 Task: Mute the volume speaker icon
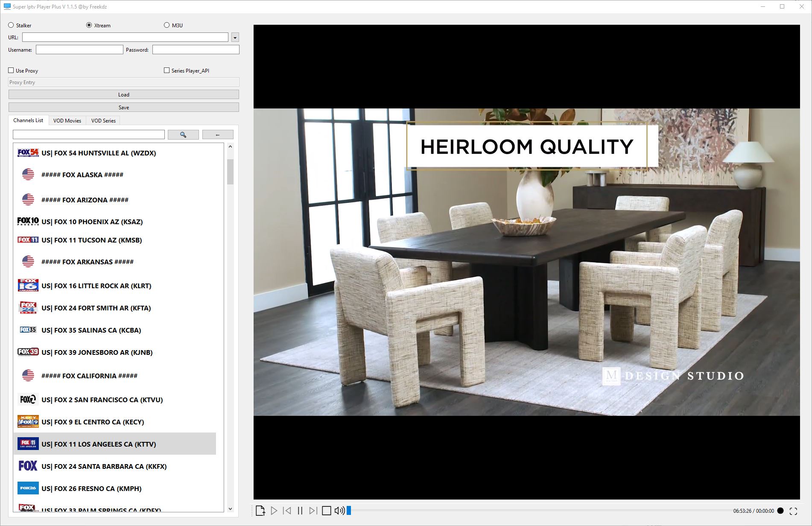click(339, 511)
